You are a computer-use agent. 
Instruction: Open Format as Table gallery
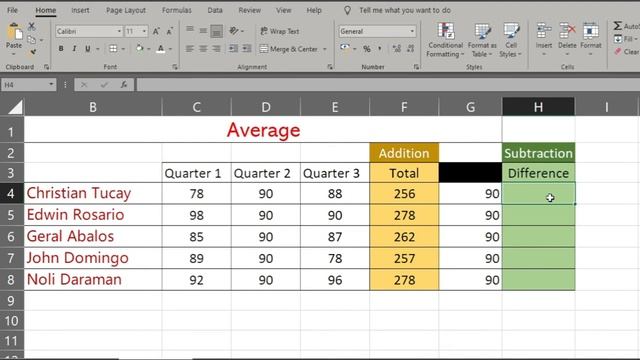tap(482, 40)
